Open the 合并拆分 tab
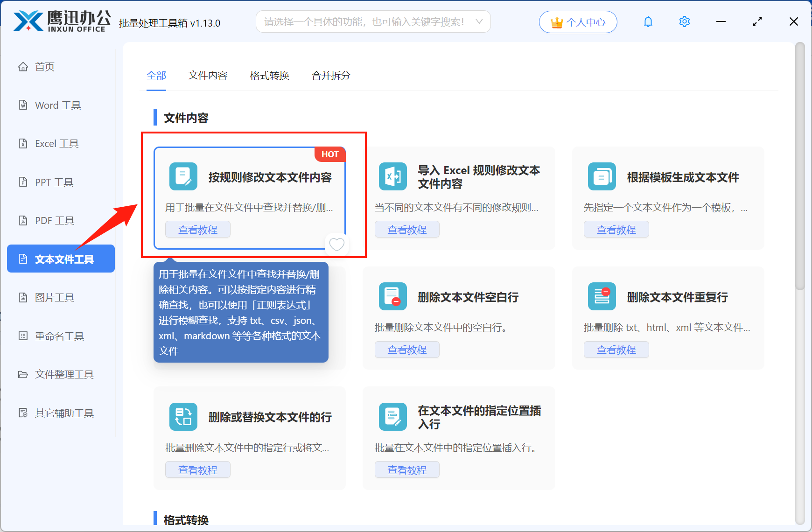Image resolution: width=812 pixels, height=532 pixels. (x=331, y=76)
